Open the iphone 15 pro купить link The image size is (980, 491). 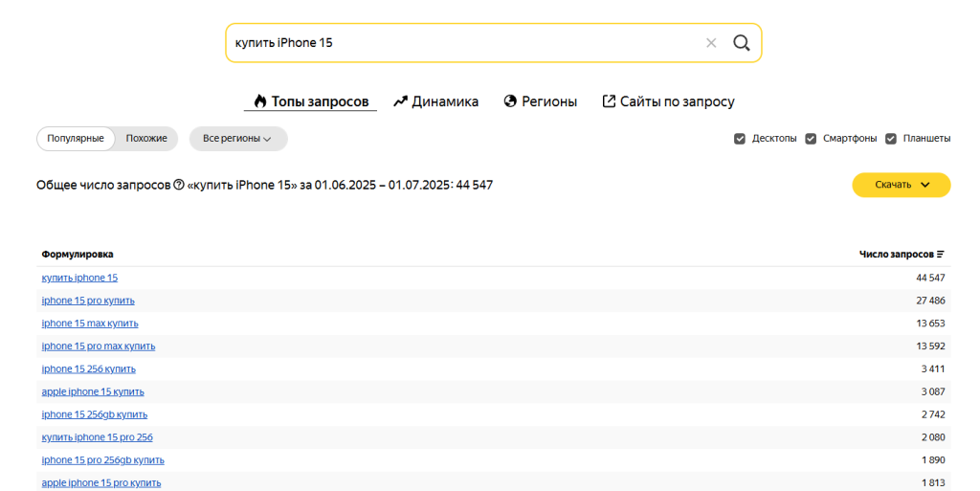pyautogui.click(x=88, y=301)
